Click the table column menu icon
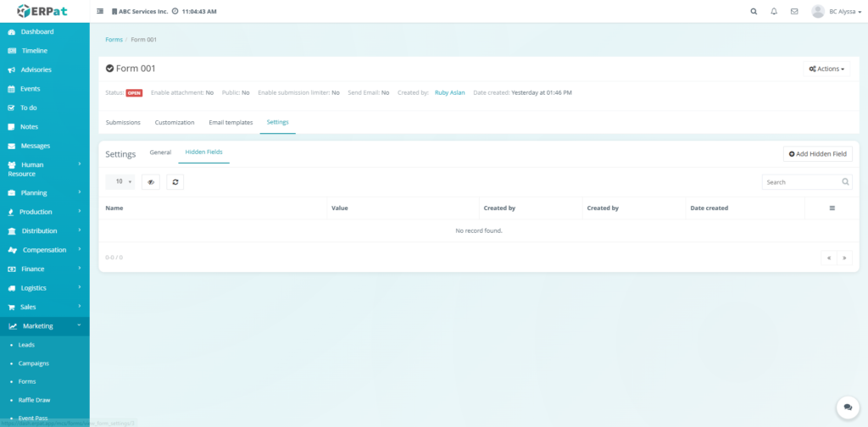 (832, 208)
